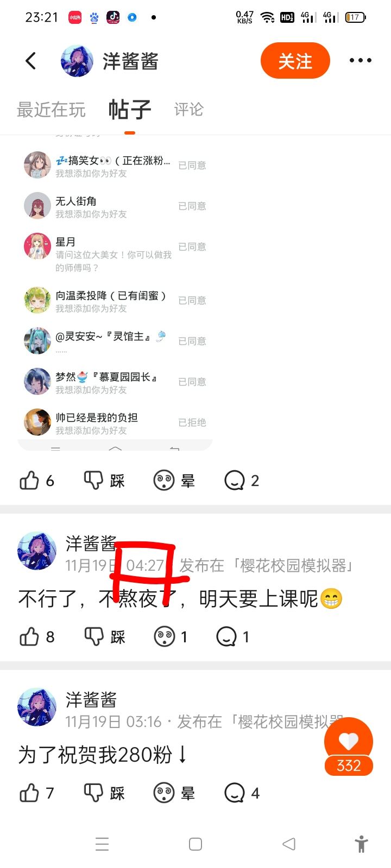Open the friend-request screenshot image
Image resolution: width=391 pixels, height=868 pixels.
coord(115,293)
